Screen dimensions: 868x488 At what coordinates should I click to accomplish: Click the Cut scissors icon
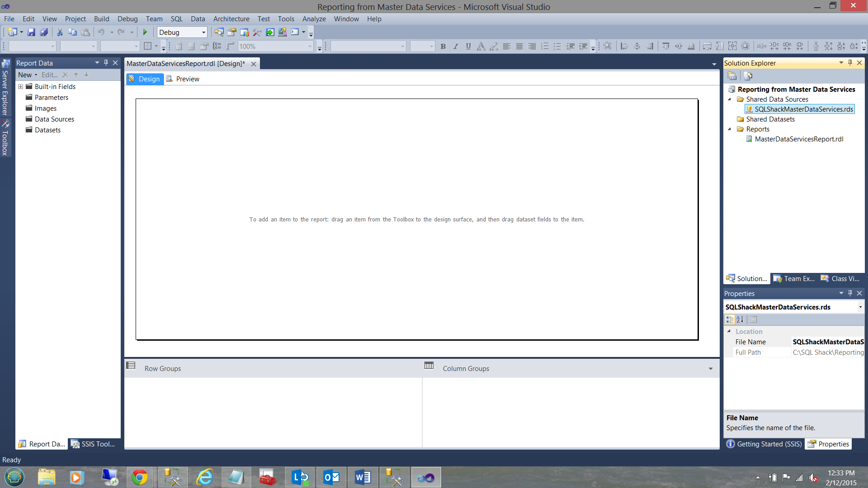(x=59, y=32)
